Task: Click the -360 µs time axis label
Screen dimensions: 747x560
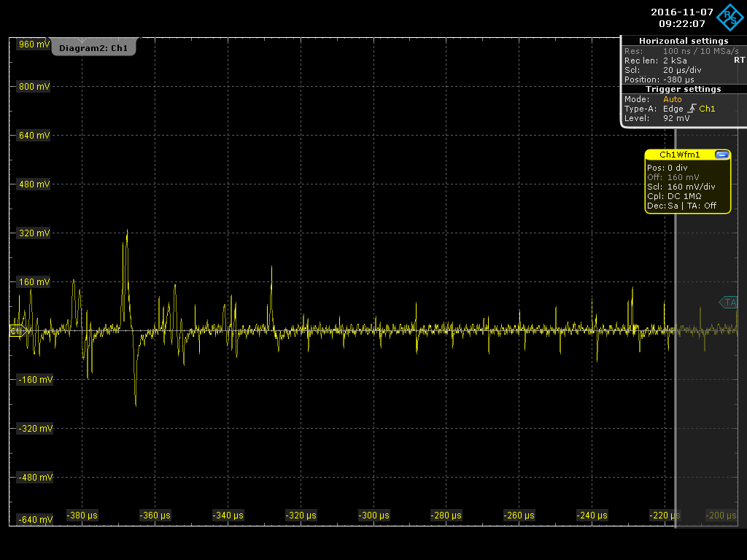Action: (155, 516)
